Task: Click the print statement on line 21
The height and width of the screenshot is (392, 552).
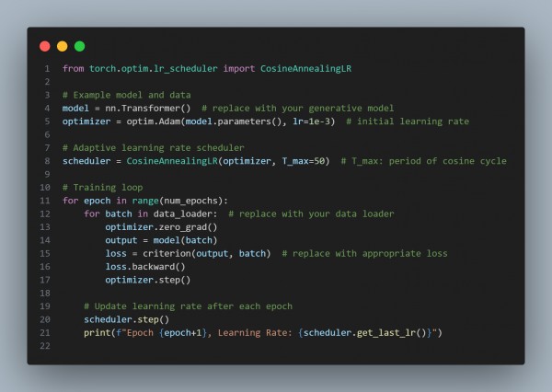Action: (x=263, y=333)
